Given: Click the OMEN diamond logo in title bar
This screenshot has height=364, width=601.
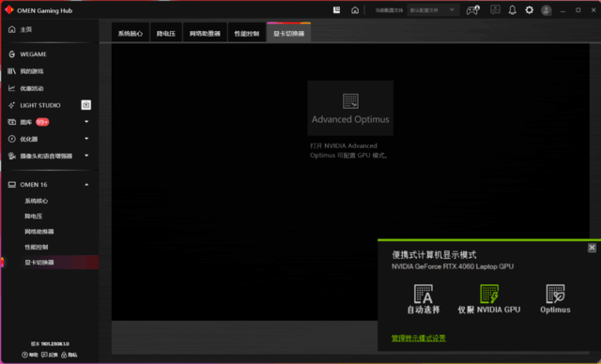Looking at the screenshot, I should tap(9, 10).
